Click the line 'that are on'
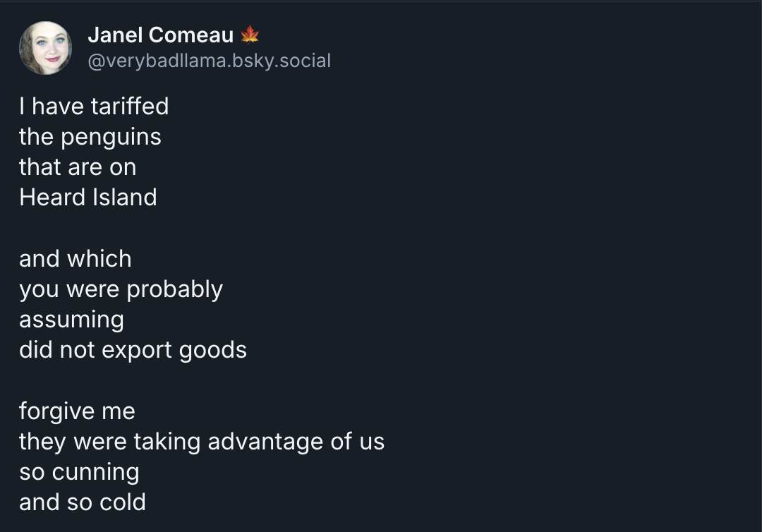This screenshot has width=762, height=532. tap(78, 167)
